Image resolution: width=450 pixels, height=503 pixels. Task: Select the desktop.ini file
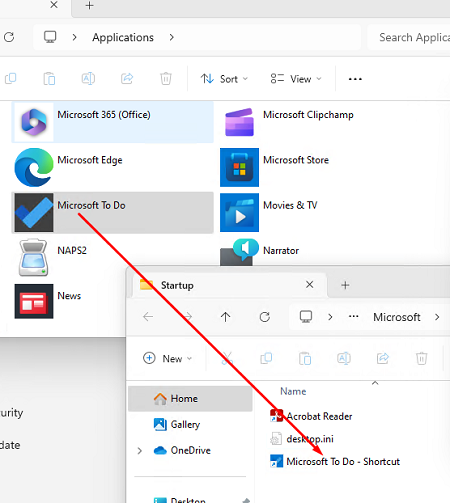coord(301,439)
